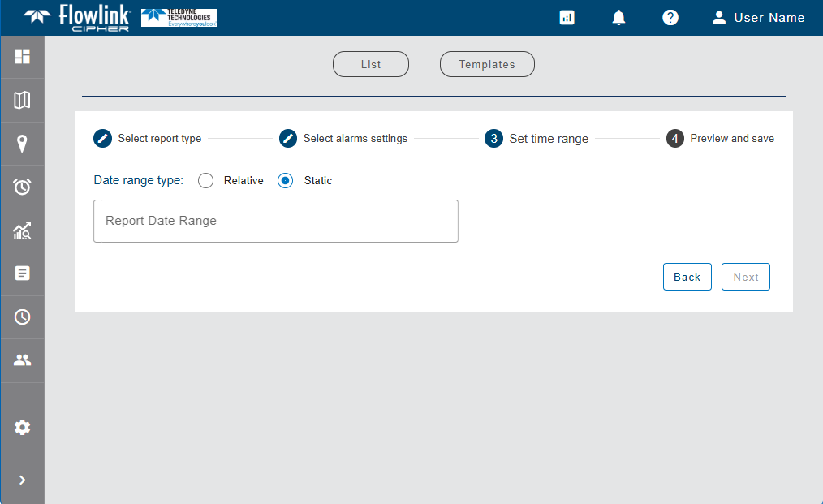
Task: Select the Relative date range option
Action: pyautogui.click(x=205, y=181)
